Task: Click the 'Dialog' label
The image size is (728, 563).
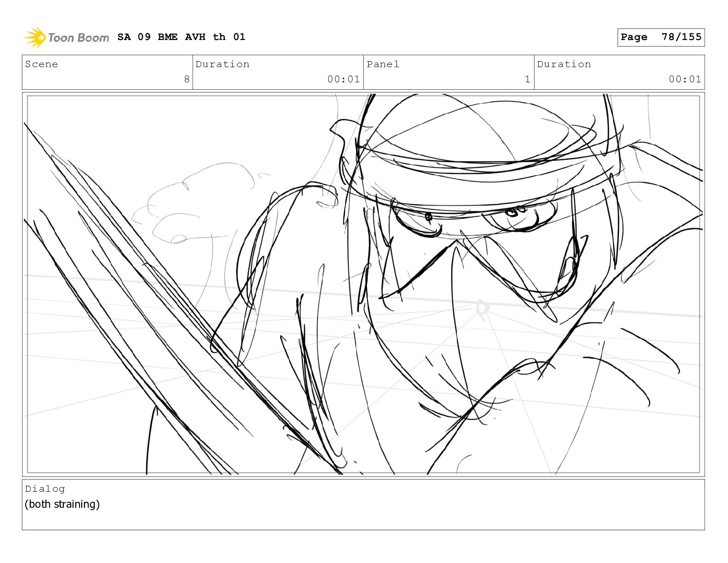Action: (45, 489)
